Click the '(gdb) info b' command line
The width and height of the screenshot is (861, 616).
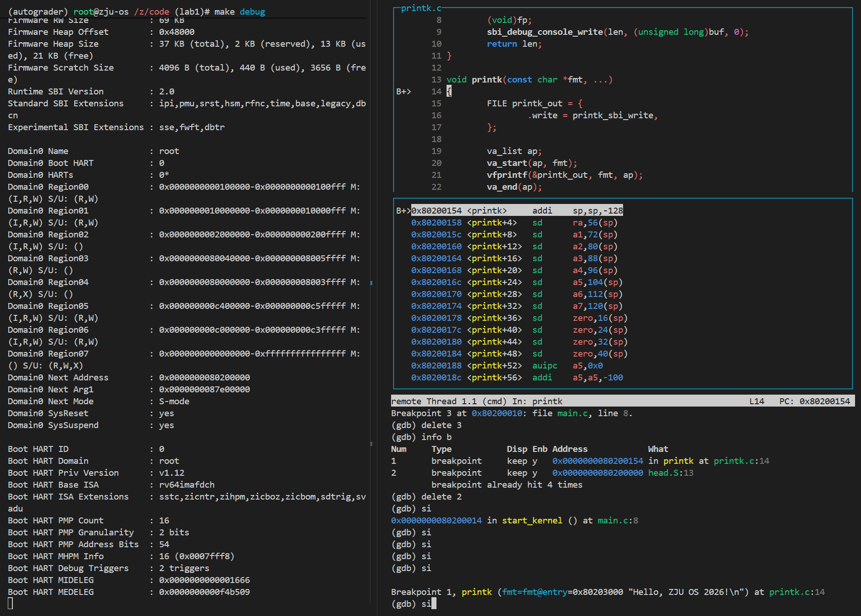click(421, 437)
